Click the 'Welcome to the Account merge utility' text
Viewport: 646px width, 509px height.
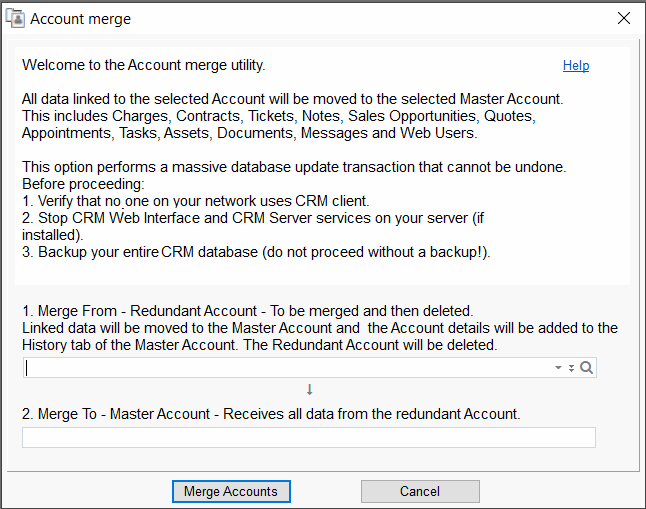tap(144, 66)
